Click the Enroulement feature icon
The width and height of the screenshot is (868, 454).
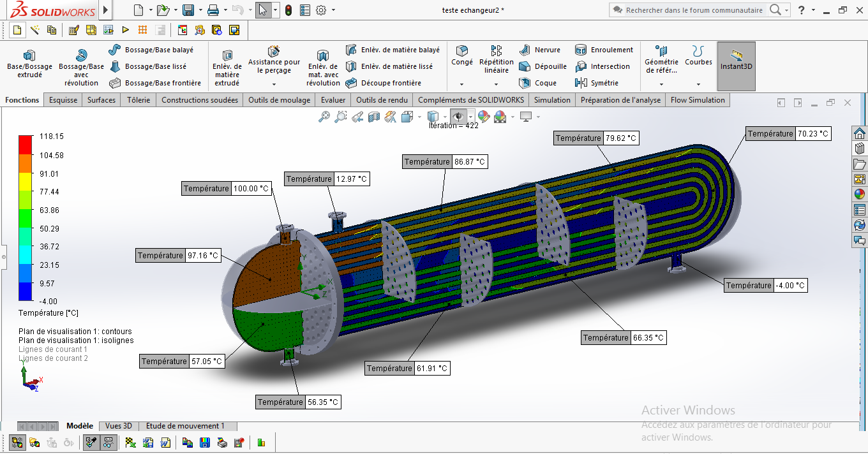pos(581,50)
